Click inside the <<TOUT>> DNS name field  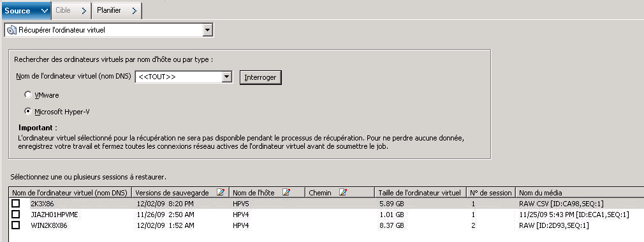[x=179, y=77]
